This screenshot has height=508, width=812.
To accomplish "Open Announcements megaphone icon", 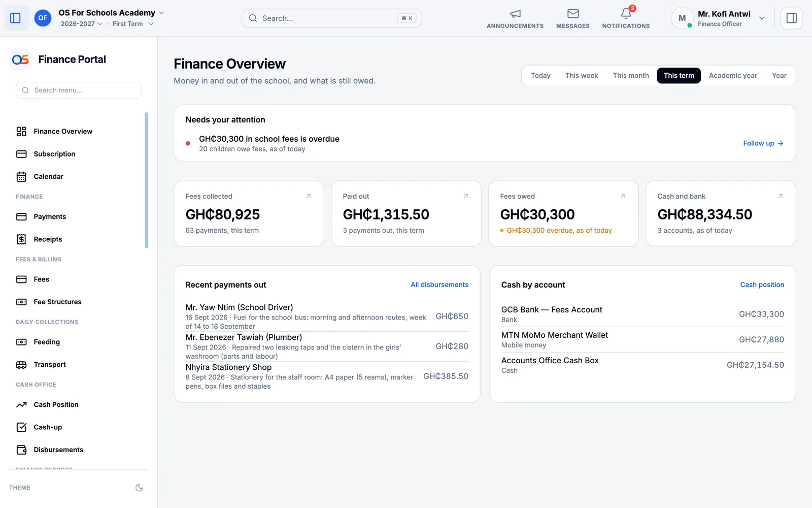I will tap(515, 14).
